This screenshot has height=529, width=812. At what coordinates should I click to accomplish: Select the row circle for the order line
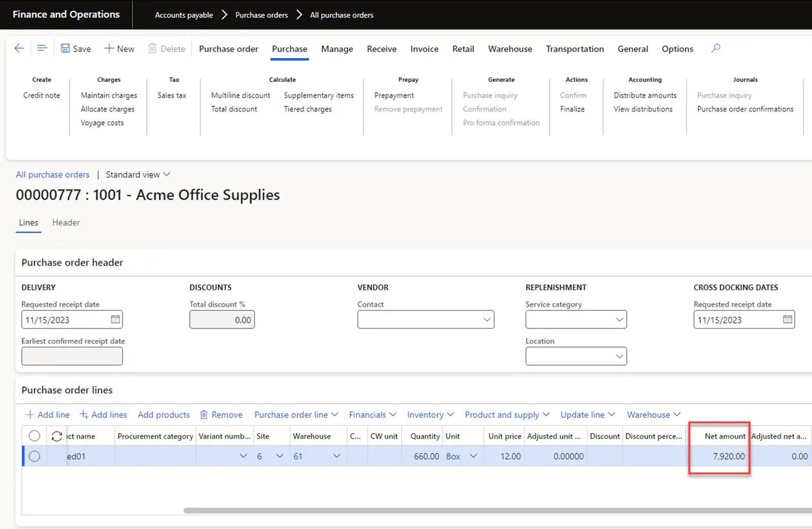35,456
